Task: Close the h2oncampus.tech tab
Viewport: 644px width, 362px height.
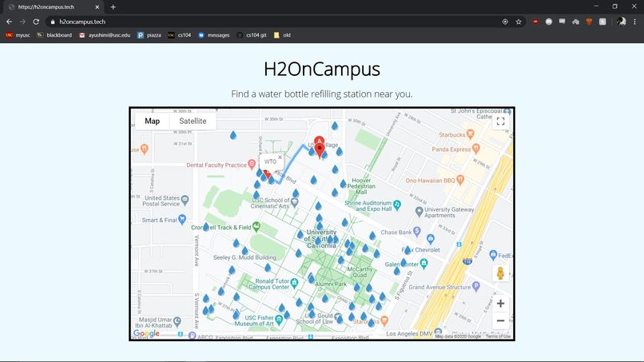Action: (97, 7)
